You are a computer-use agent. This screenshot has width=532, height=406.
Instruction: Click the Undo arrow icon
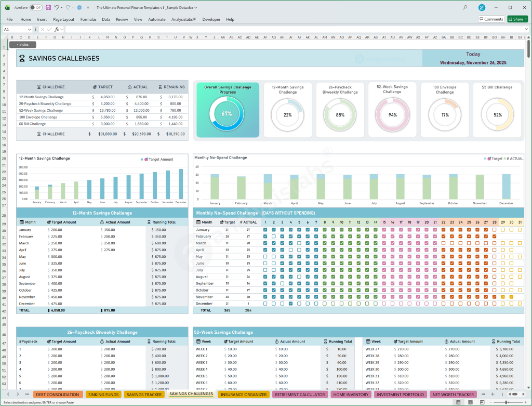57,8
